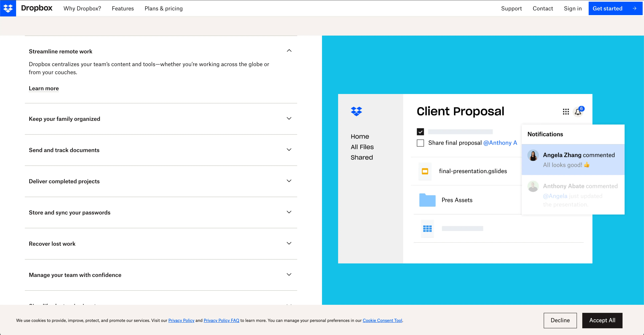Click the @Anthony A mention
Image resolution: width=644 pixels, height=335 pixels.
coord(500,143)
